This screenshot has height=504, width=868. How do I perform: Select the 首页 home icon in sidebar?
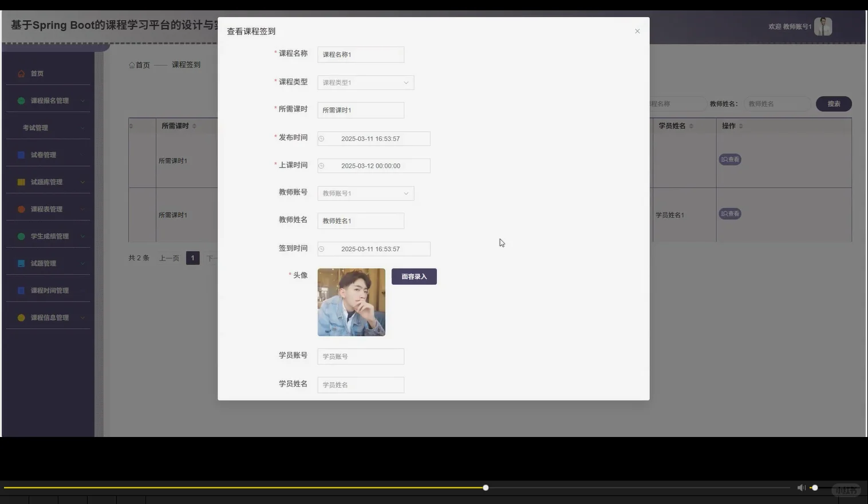tap(22, 73)
